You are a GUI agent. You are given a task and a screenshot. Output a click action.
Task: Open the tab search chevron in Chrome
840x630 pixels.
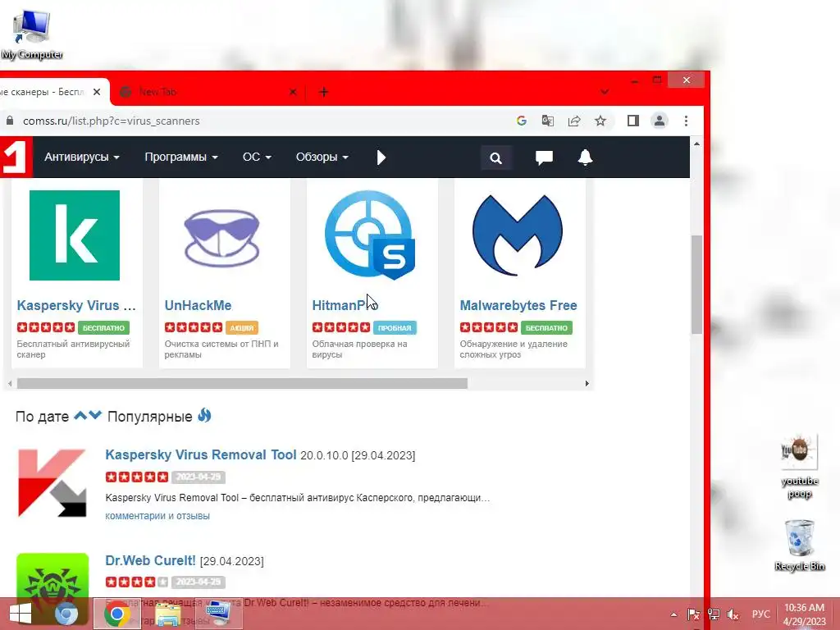point(605,92)
